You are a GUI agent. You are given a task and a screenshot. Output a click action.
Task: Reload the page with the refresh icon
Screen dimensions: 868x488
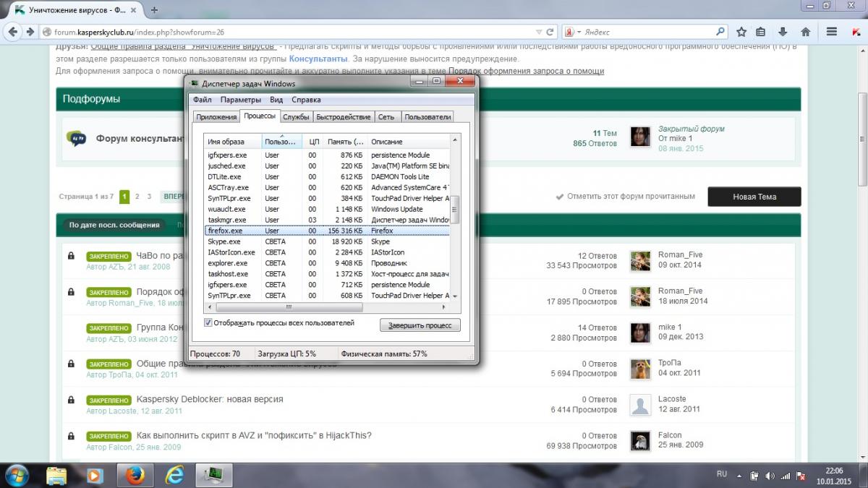(550, 32)
